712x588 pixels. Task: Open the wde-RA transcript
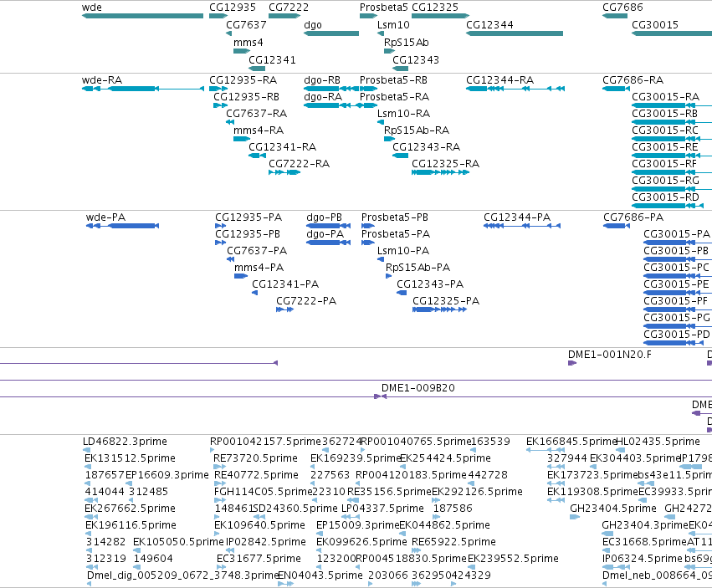142,89
